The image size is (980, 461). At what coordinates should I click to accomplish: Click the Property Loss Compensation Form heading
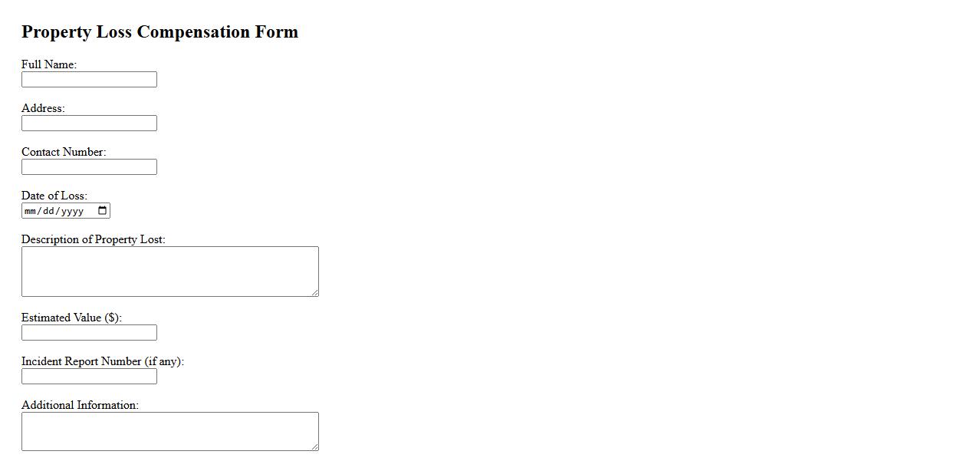pos(159,32)
